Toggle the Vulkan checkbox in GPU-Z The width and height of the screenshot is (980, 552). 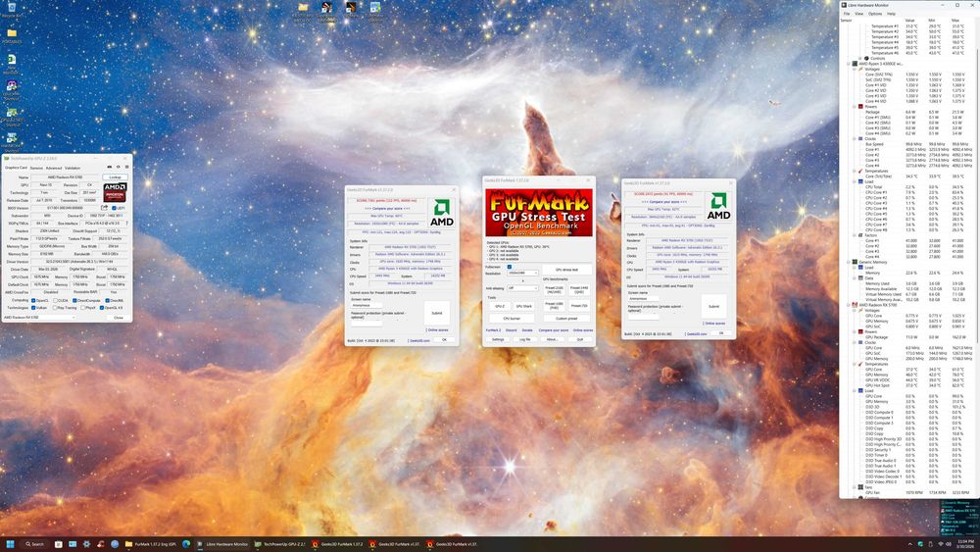point(33,308)
